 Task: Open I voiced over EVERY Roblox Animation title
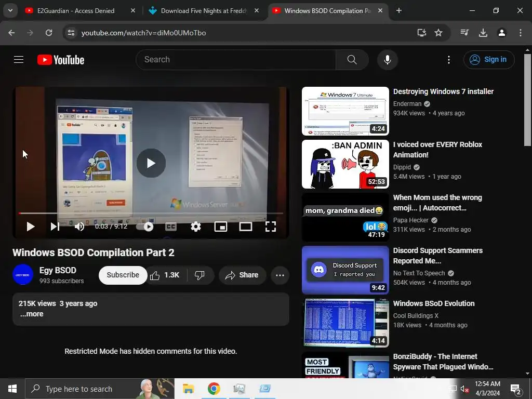pyautogui.click(x=437, y=150)
